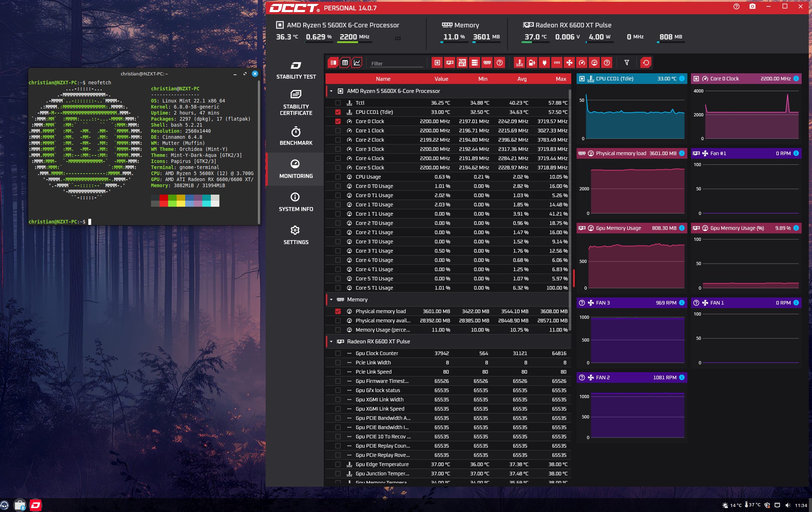This screenshot has height=512, width=812.
Task: Collapse the AMD Ryzen 5 5600X sensor group
Action: coord(331,91)
